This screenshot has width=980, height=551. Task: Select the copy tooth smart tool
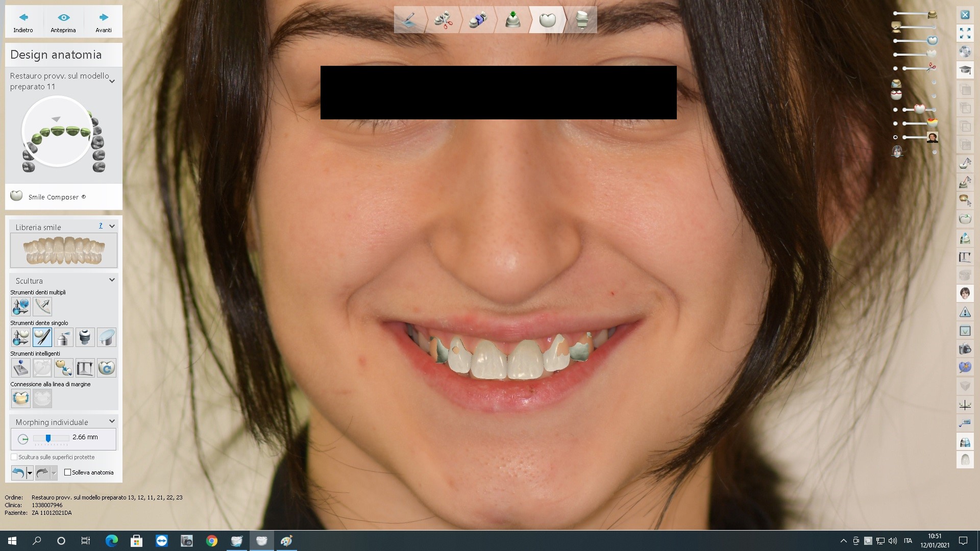click(x=64, y=368)
